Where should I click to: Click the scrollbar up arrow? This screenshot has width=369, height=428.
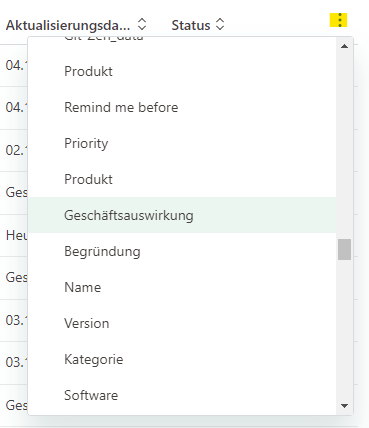pyautogui.click(x=344, y=46)
